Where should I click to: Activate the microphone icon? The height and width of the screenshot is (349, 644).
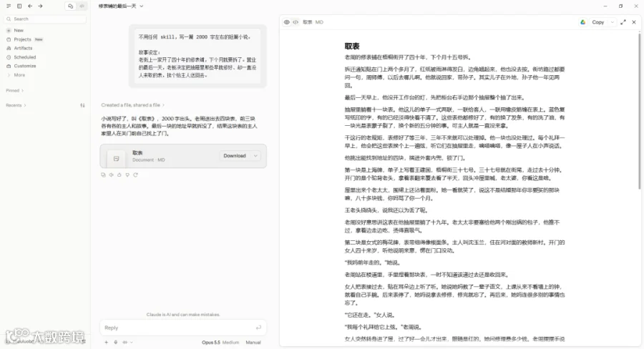(116, 342)
